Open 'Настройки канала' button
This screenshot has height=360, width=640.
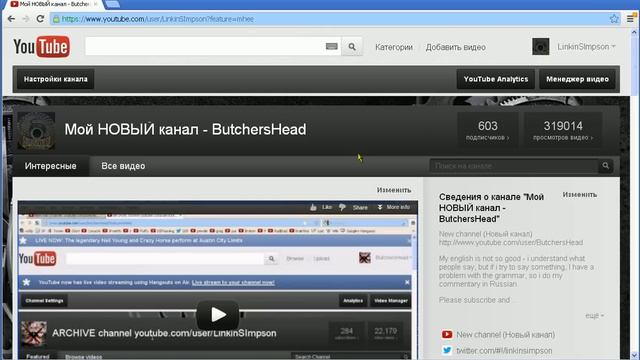56,79
